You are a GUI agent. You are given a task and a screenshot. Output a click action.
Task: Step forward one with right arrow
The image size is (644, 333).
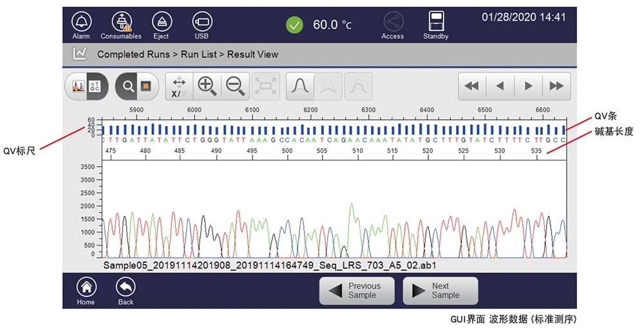pyautogui.click(x=528, y=86)
